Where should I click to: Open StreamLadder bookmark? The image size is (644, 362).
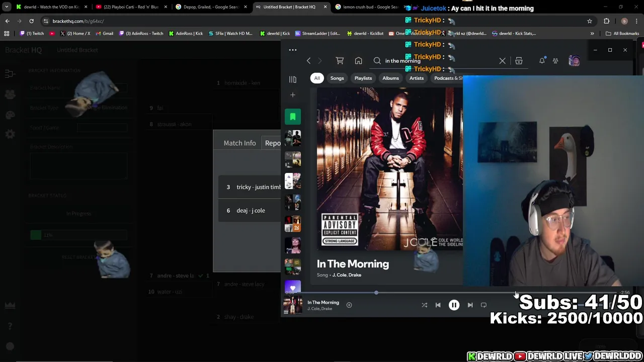point(317,33)
